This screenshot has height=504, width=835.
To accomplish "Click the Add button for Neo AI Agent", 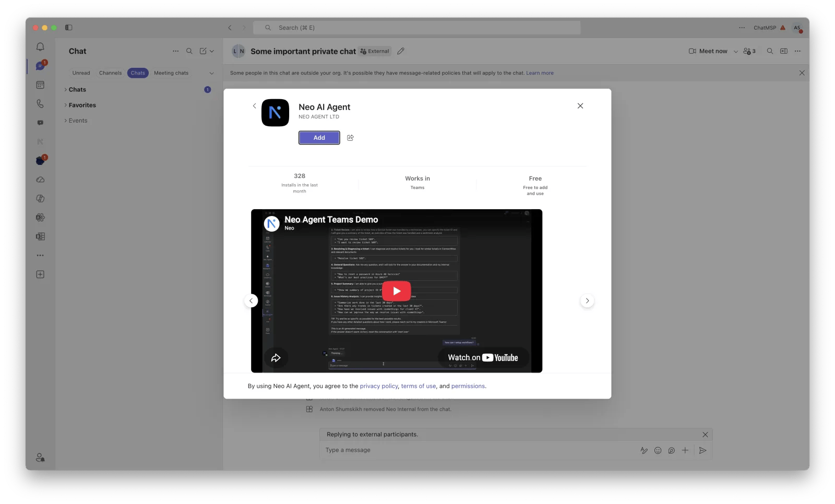I will pos(319,138).
